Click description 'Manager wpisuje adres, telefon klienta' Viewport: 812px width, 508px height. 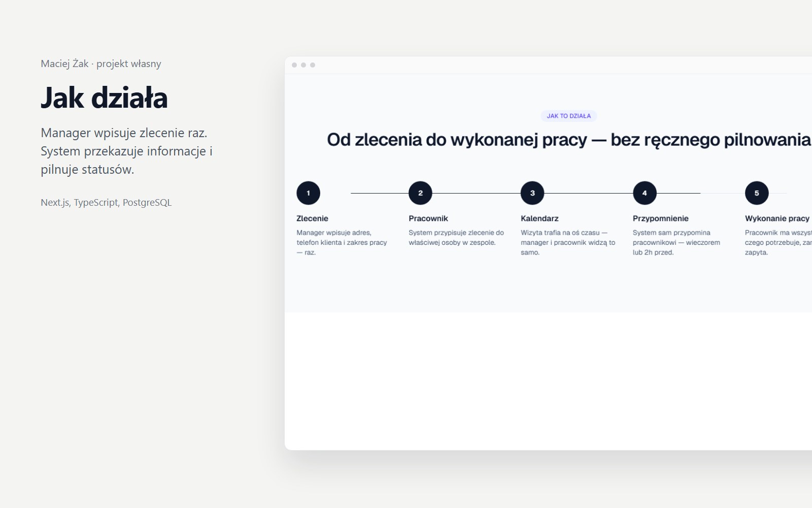[x=342, y=242]
